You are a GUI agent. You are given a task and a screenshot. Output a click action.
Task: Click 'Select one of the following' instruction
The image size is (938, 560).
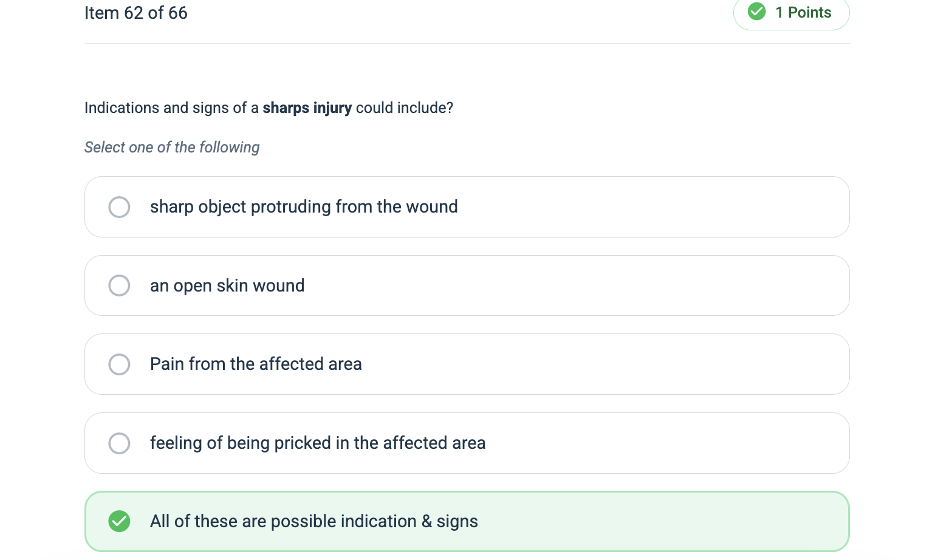pyautogui.click(x=172, y=148)
